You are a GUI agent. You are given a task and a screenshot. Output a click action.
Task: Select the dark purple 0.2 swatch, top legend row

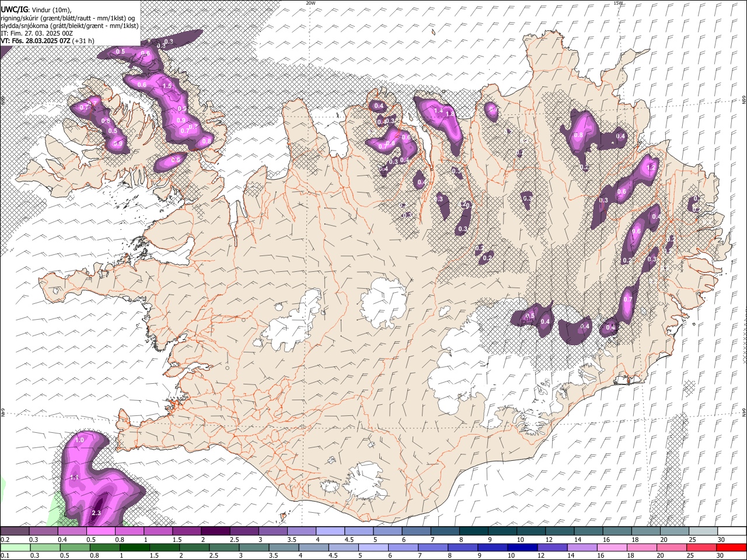point(15,531)
